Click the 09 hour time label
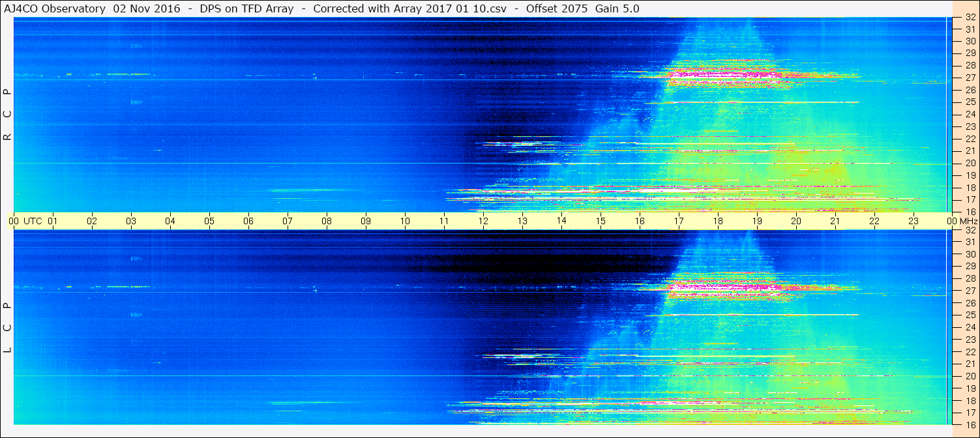Viewport: 980px width, 438px height. 366,222
